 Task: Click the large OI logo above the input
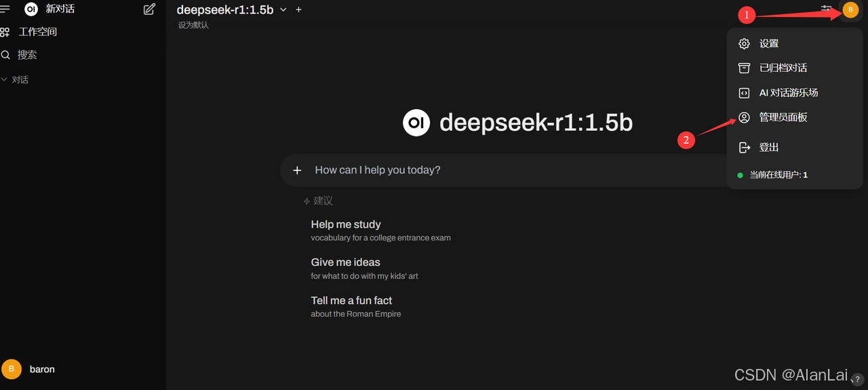(x=416, y=123)
